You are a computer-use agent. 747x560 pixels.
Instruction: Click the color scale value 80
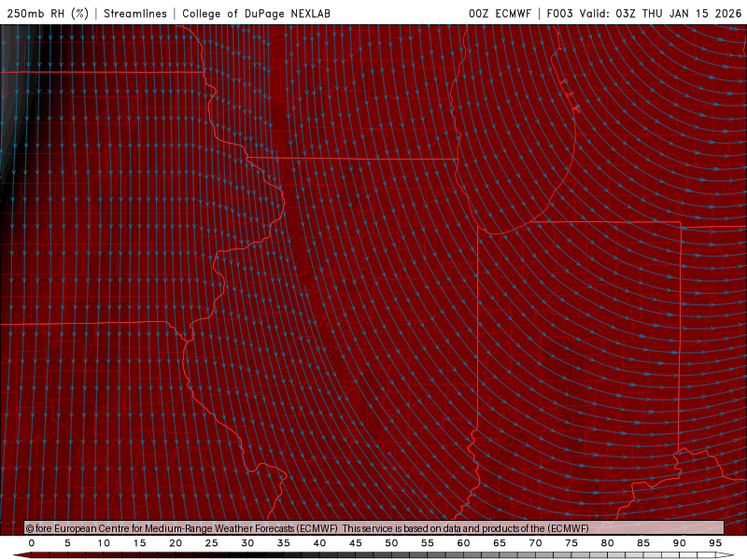click(608, 543)
